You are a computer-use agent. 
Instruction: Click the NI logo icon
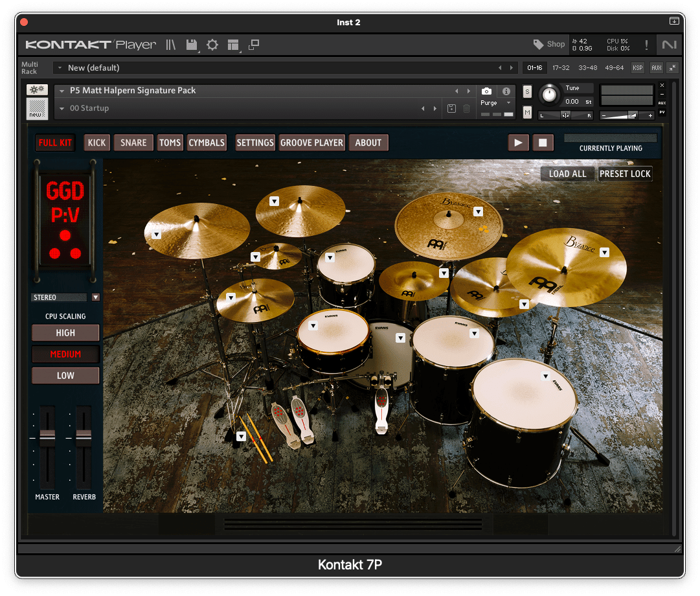pyautogui.click(x=669, y=45)
